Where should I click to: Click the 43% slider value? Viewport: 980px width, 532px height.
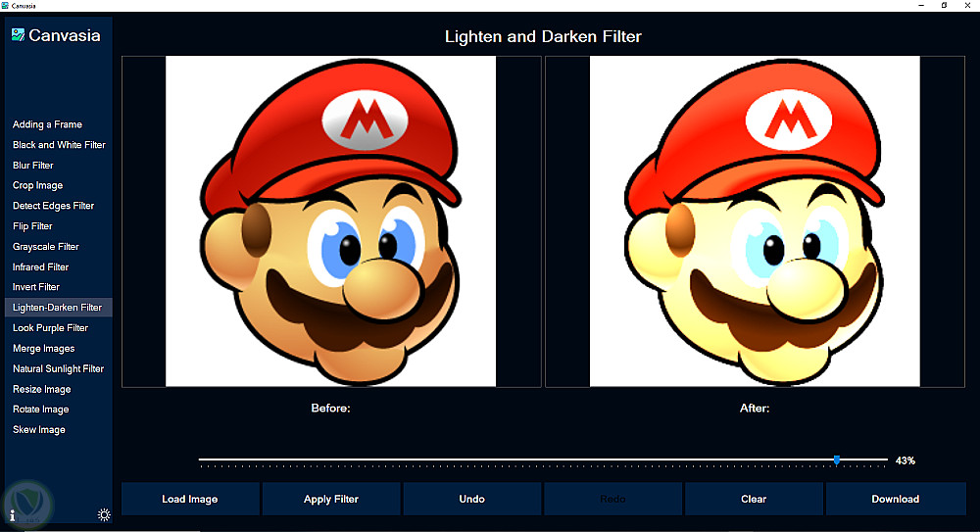905,460
